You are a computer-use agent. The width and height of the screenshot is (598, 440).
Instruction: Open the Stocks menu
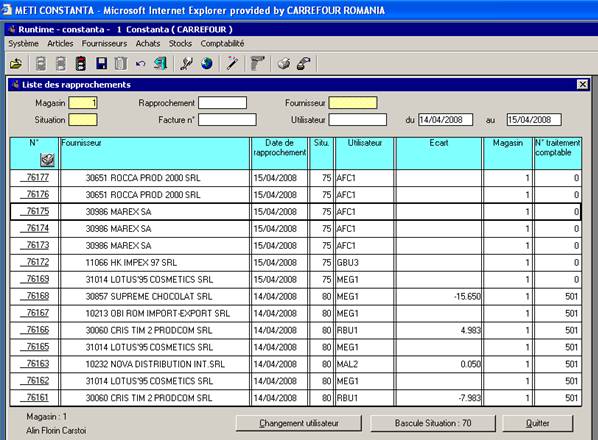click(180, 43)
